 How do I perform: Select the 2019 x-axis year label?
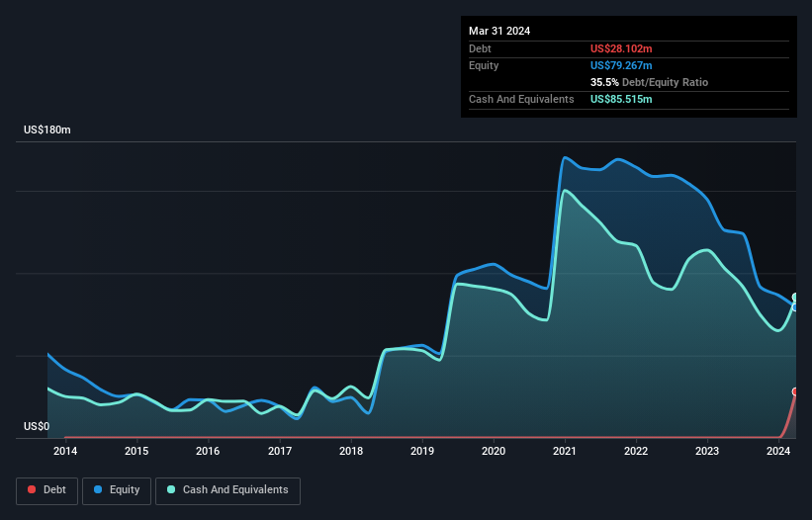(422, 452)
